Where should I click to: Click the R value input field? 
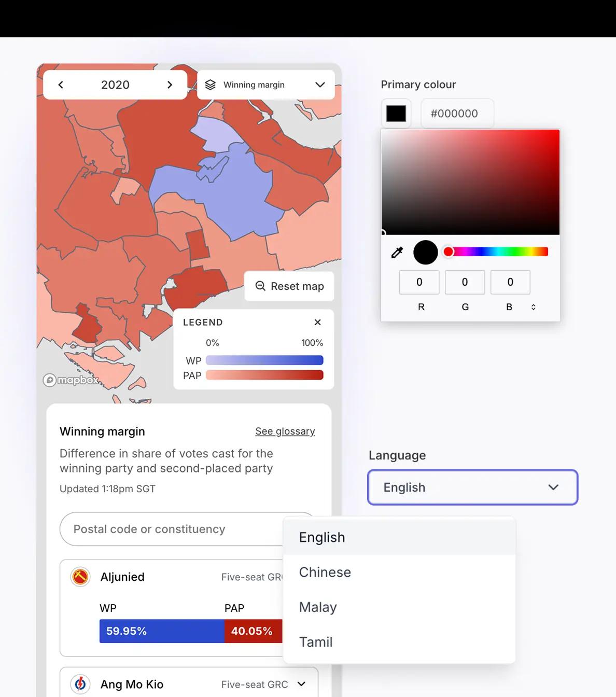(x=419, y=282)
